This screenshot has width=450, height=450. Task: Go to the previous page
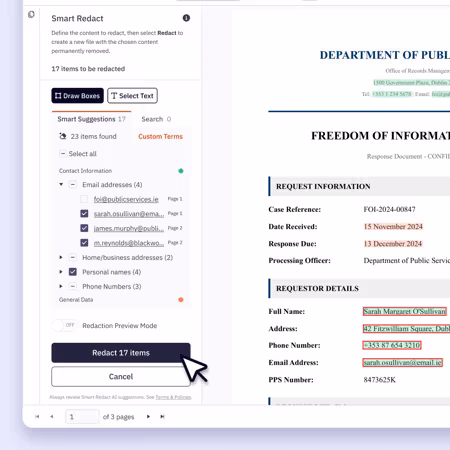pyautogui.click(x=52, y=416)
